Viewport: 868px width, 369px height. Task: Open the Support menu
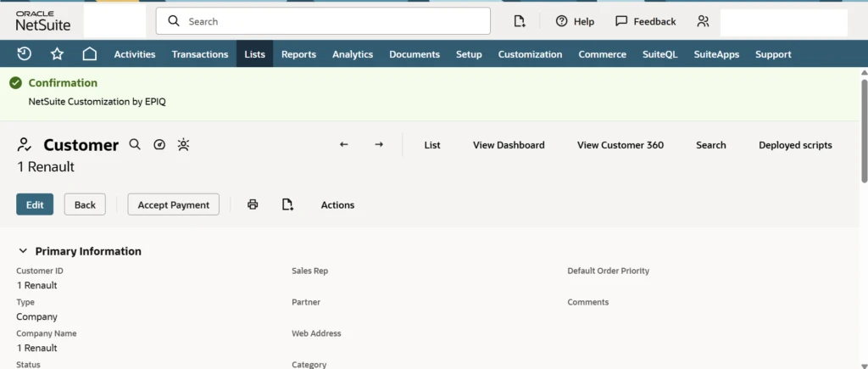pyautogui.click(x=773, y=54)
